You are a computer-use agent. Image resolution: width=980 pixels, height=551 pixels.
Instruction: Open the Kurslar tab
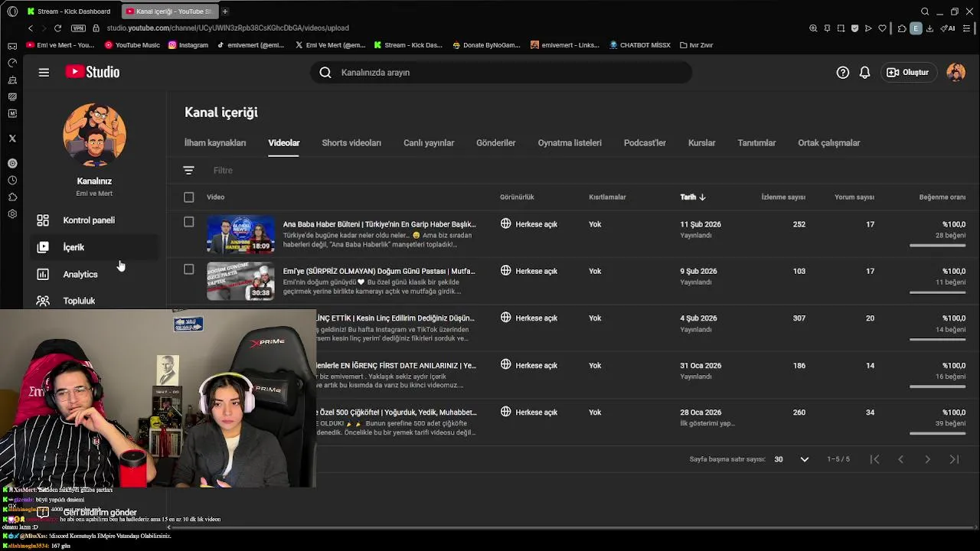701,143
